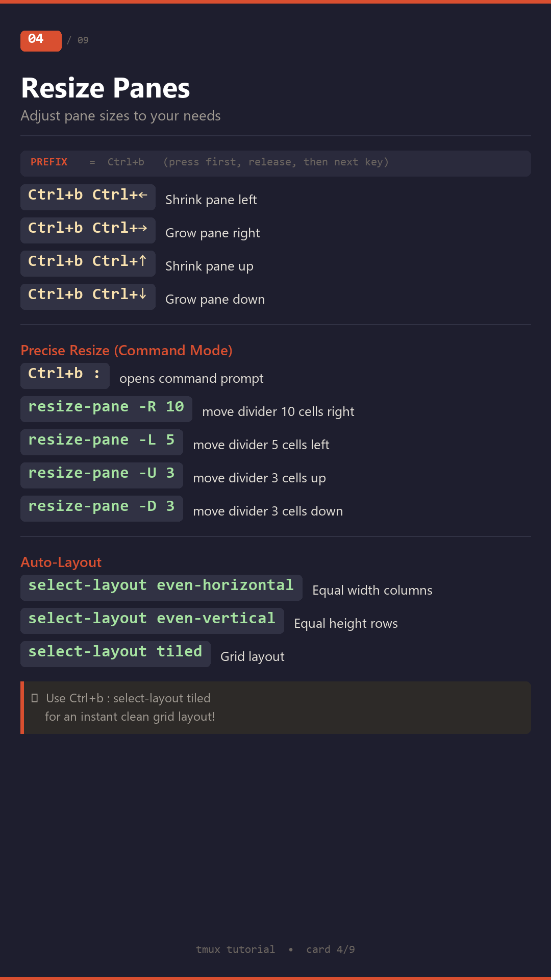
Task: Click the Ctrl+b Ctrl+↑ shortcut chip
Action: click(x=88, y=263)
